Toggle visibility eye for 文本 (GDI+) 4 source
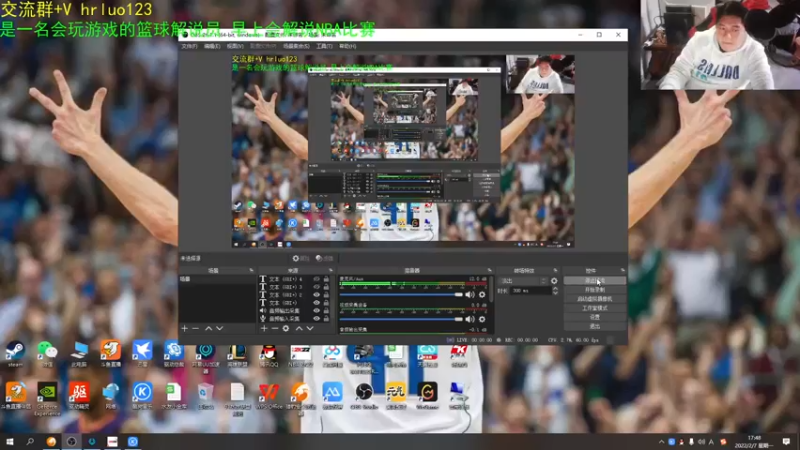This screenshot has height=450, width=800. tap(316, 279)
